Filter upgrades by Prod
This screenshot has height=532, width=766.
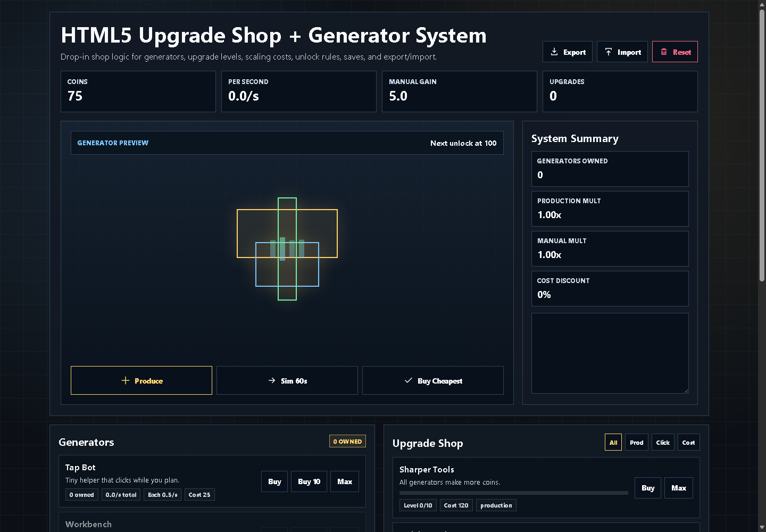pos(637,442)
